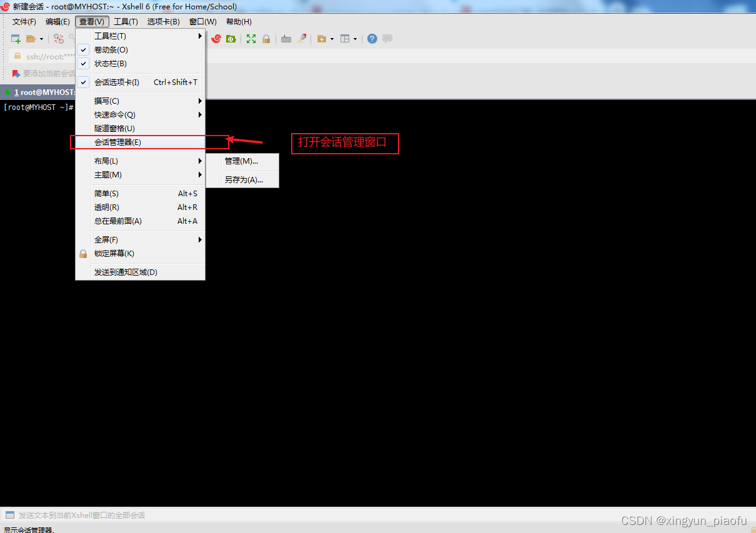This screenshot has height=533, width=756.
Task: Click the green status dot on session tab
Action: click(7, 92)
